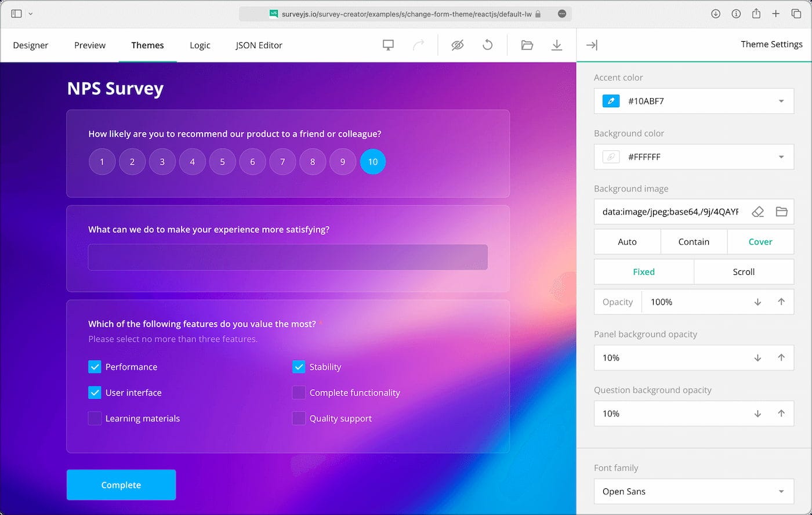Browse for a background image via folder icon
This screenshot has width=812, height=515.
(x=782, y=212)
